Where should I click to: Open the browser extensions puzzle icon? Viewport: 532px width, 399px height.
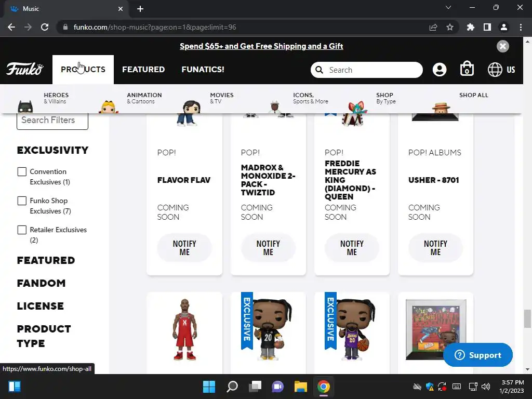[x=470, y=27]
